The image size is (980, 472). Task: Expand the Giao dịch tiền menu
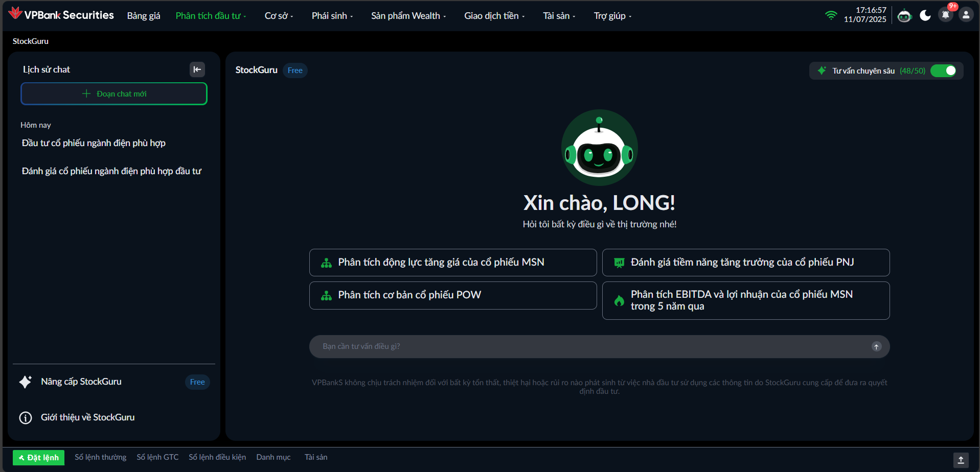click(494, 16)
